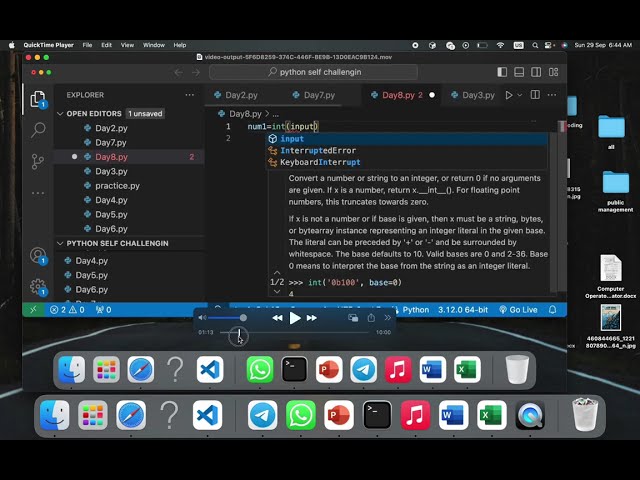Open the Accounts icon in activity bar
The image size is (640, 480).
pyautogui.click(x=38, y=256)
